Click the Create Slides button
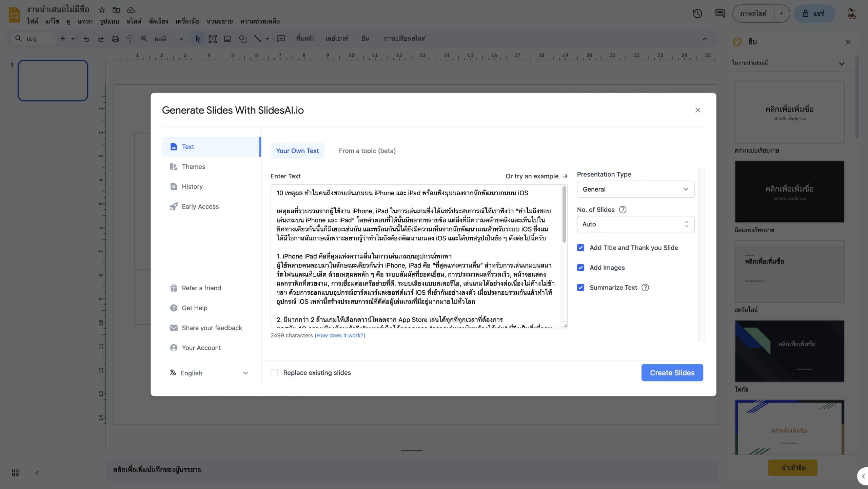Viewport: 868px width, 489px height. click(672, 372)
